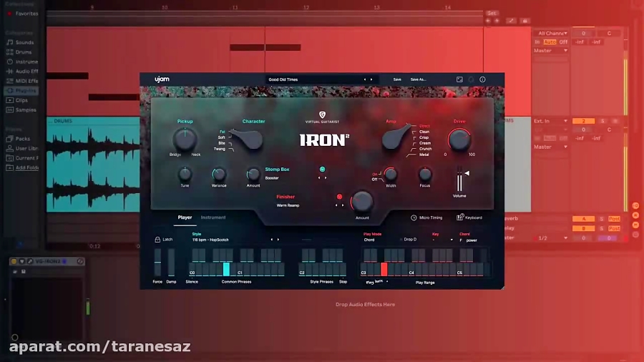
Task: Solo track 2 using S button
Action: pyautogui.click(x=602, y=121)
